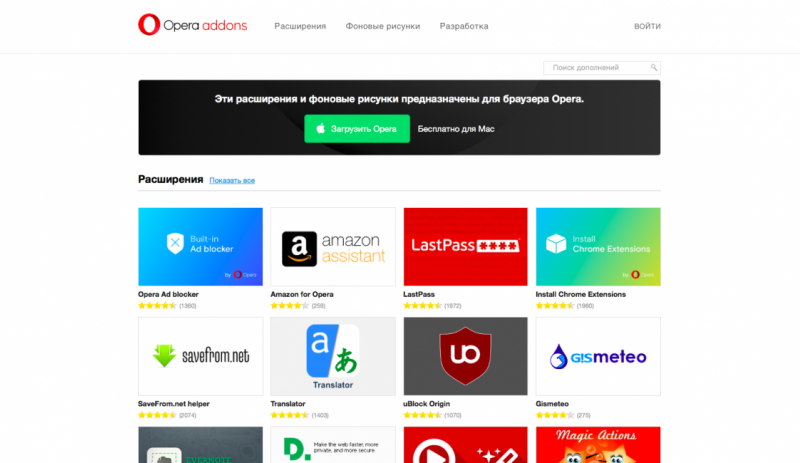
Task: Open the Amazon assistant thumbnail
Action: (x=333, y=247)
